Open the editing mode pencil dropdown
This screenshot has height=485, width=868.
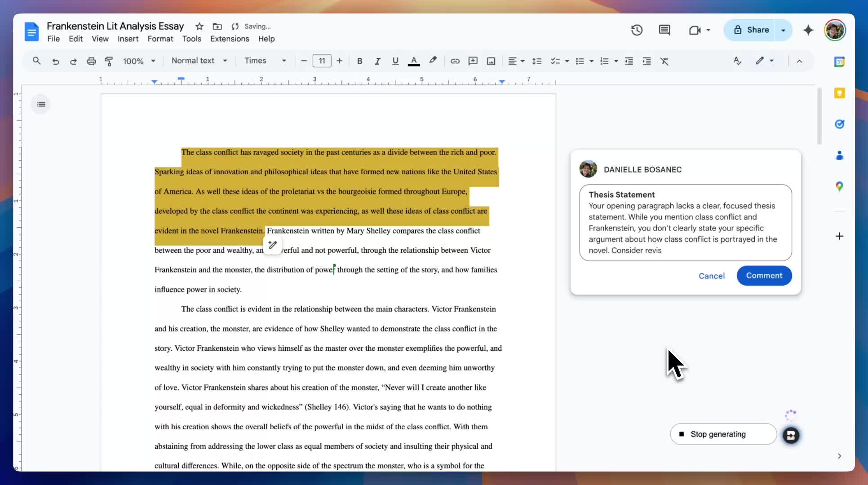[765, 61]
